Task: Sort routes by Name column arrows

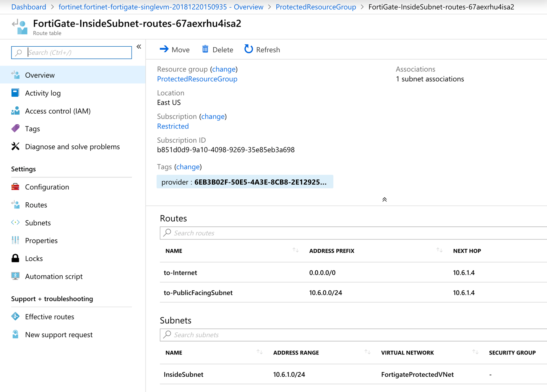Action: tap(295, 250)
